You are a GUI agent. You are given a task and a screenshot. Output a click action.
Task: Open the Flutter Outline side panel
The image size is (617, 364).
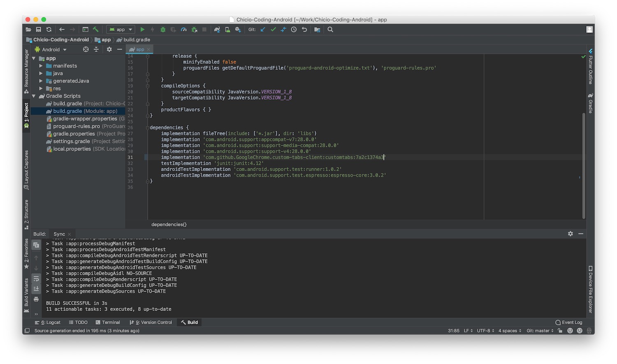coord(590,67)
